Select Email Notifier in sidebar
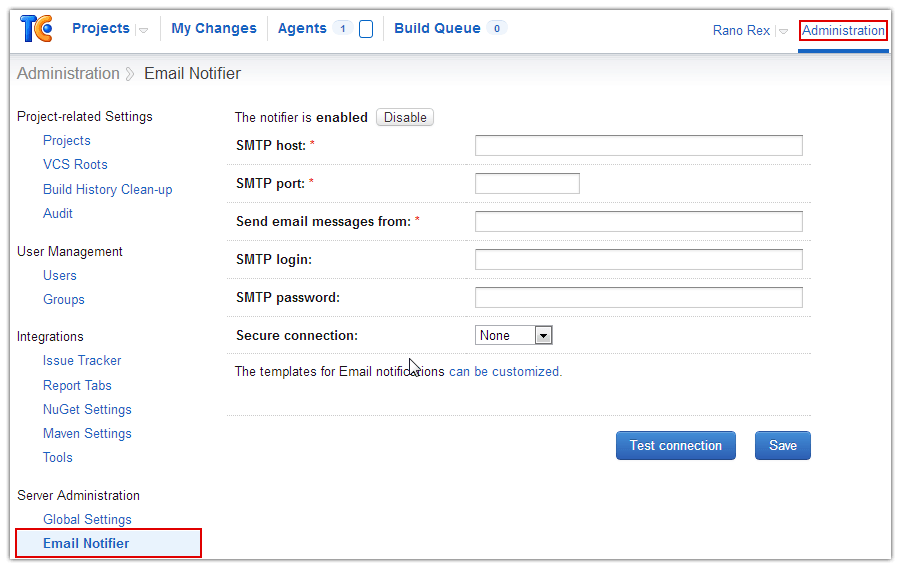 [x=109, y=543]
